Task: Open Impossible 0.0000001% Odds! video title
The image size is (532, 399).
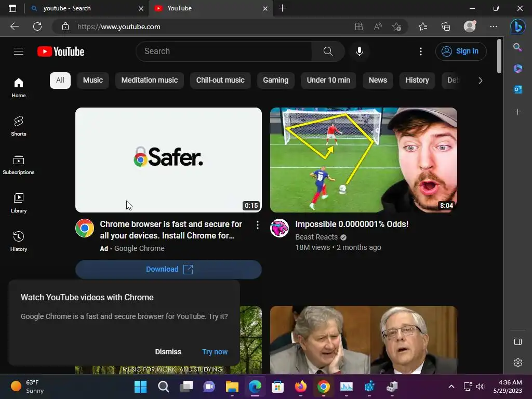Action: tap(352, 224)
